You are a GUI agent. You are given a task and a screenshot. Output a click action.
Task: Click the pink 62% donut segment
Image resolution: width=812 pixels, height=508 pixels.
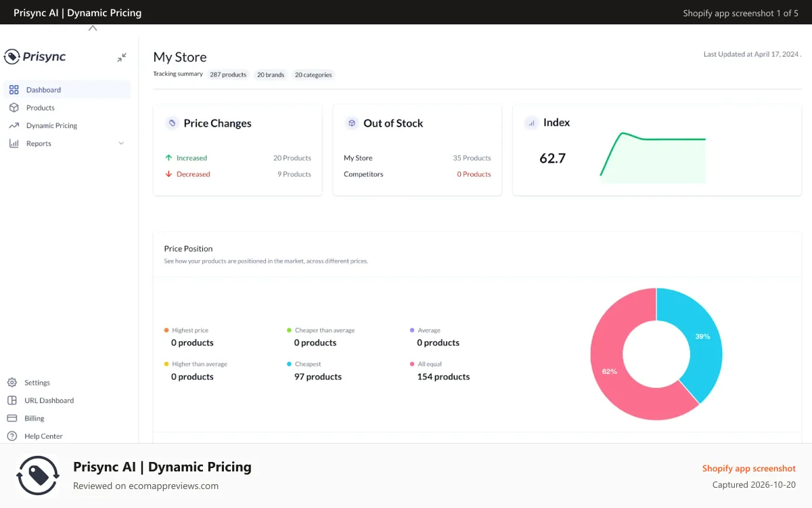pos(610,371)
